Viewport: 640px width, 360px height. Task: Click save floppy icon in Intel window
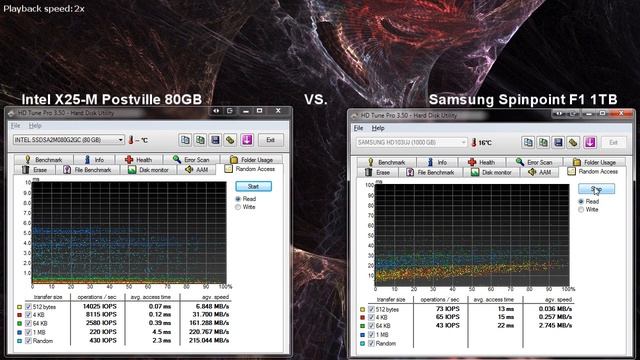click(x=215, y=140)
